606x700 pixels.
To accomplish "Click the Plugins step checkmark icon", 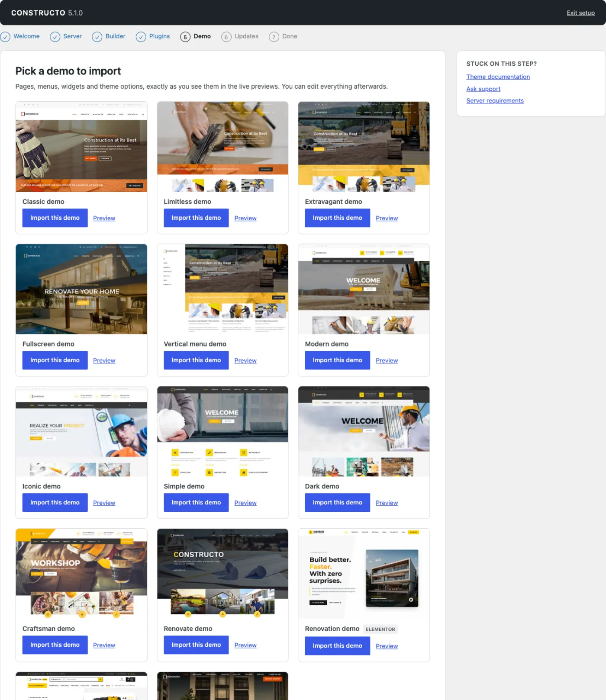I will pyautogui.click(x=141, y=37).
